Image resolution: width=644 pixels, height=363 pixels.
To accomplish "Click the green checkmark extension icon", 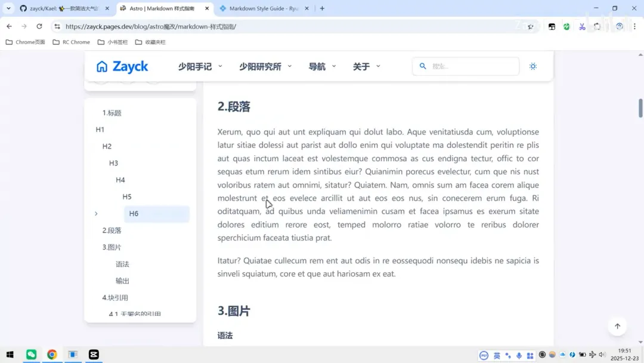I will [566, 27].
